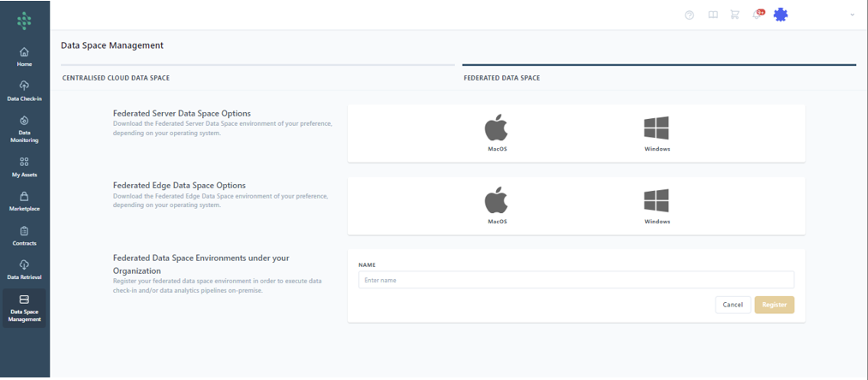The image size is (868, 380).
Task: Open Data Monitoring in sidebar
Action: 24,128
